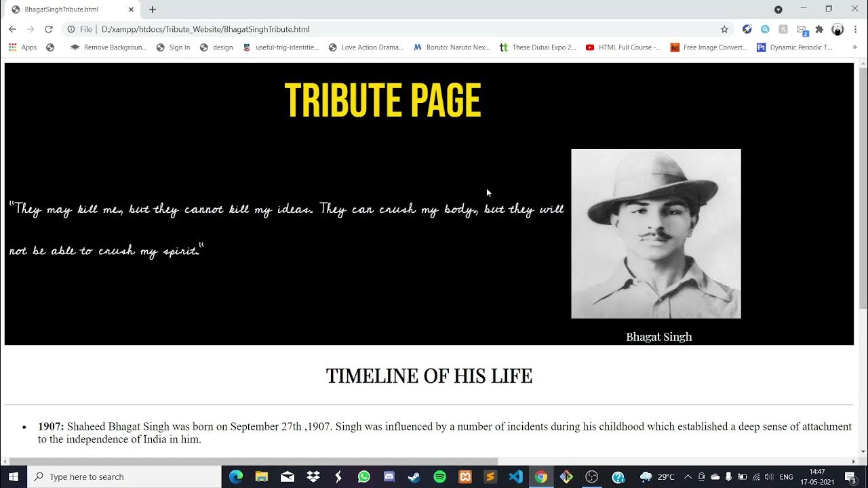Open the Apps bookmarks shortcut
The height and width of the screenshot is (488, 868).
pos(22,47)
